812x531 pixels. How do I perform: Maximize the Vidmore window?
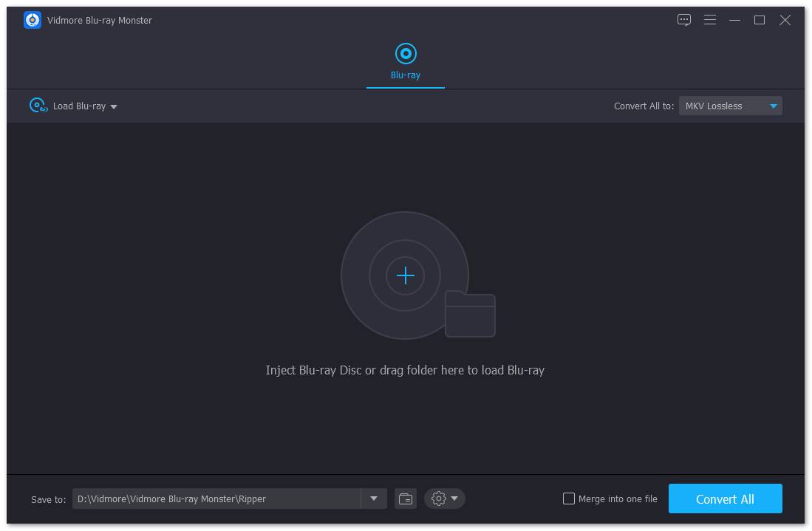759,20
